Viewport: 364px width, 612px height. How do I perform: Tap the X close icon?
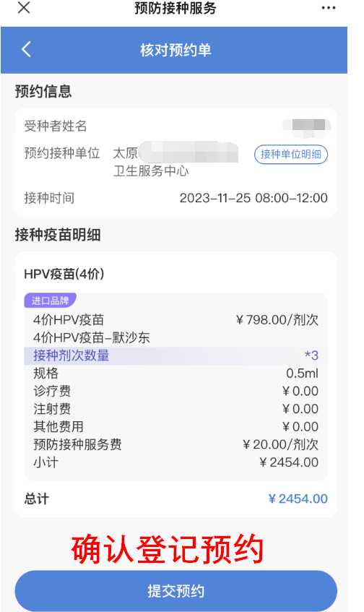24,7
